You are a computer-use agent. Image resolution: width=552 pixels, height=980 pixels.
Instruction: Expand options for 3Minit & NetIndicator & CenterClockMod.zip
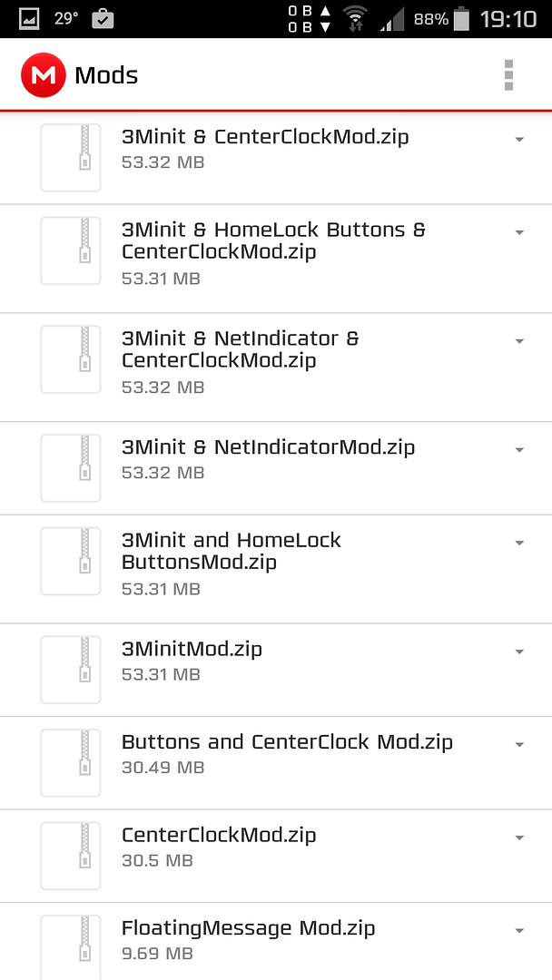pos(519,341)
